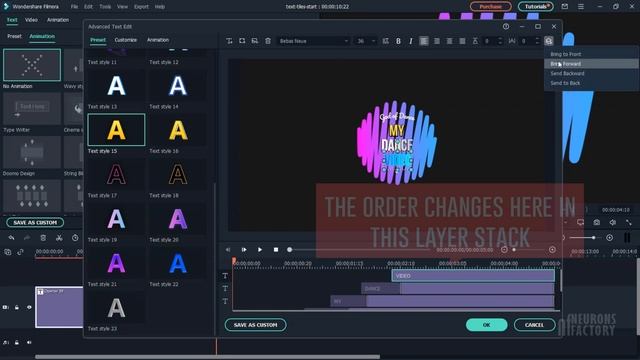This screenshot has height=360, width=640.
Task: Select Text style 14 preset
Action: (178, 86)
